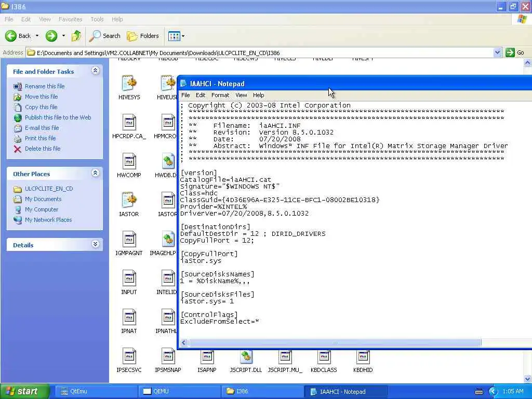Open Notepad View menu

click(x=241, y=96)
